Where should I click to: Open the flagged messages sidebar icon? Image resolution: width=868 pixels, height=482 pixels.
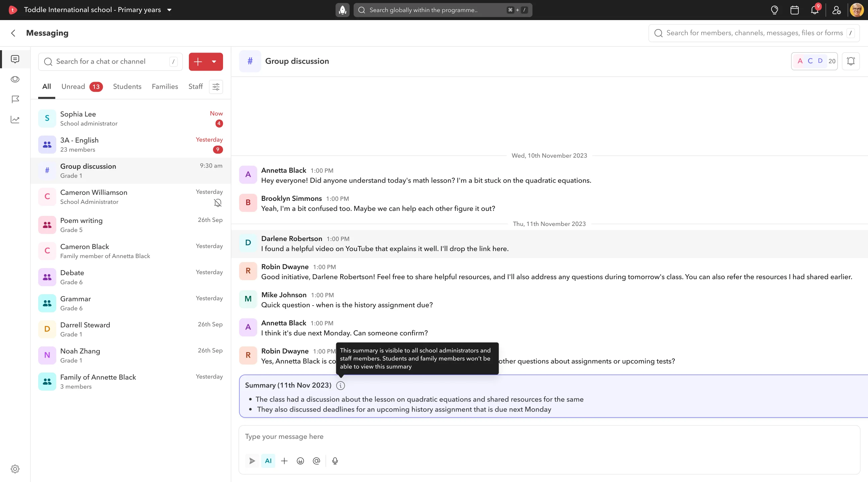tap(15, 99)
